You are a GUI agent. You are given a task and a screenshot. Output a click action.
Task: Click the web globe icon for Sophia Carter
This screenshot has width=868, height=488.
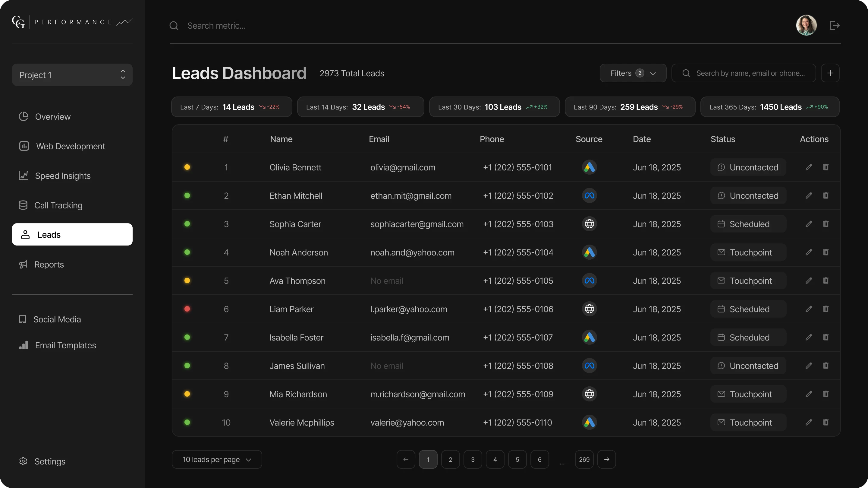click(x=589, y=224)
